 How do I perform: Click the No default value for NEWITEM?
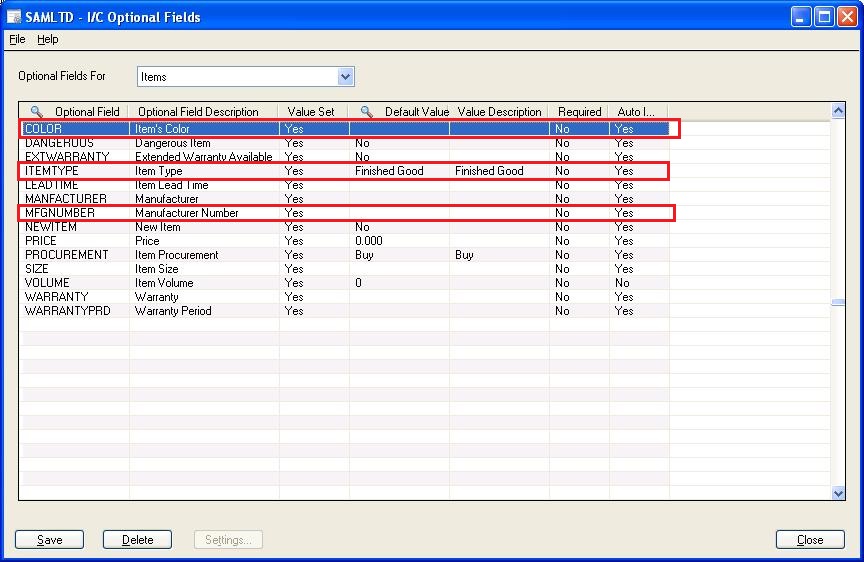pos(399,227)
